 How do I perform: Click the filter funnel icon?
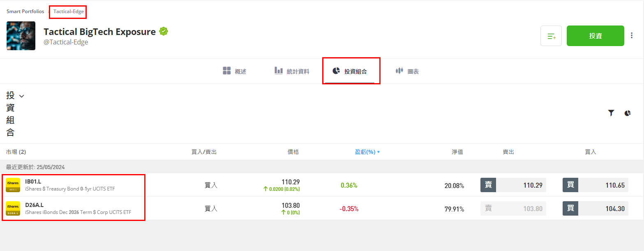pyautogui.click(x=611, y=113)
